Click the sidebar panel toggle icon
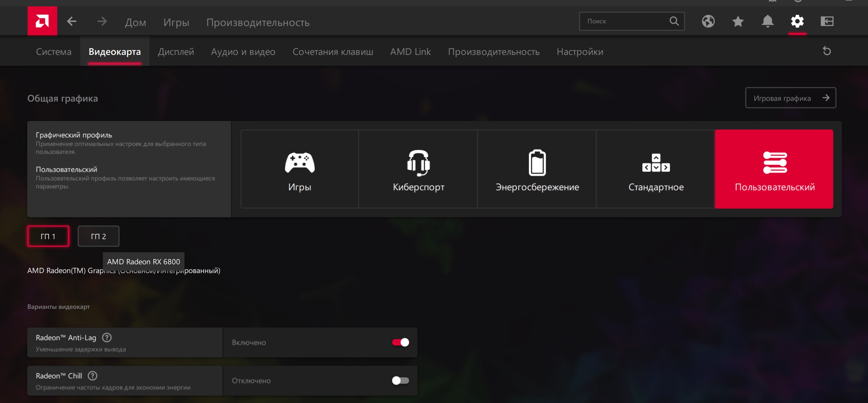868x403 pixels. 827,21
